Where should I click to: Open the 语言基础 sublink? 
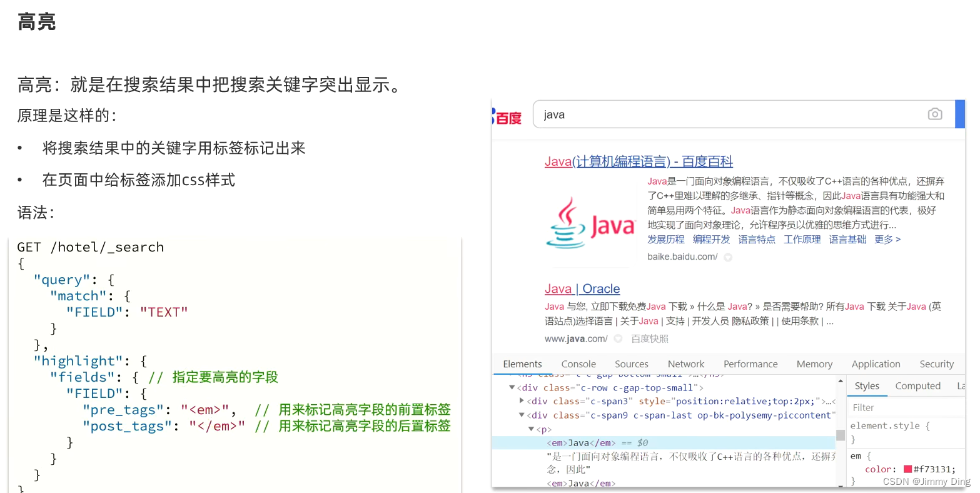[x=847, y=240]
